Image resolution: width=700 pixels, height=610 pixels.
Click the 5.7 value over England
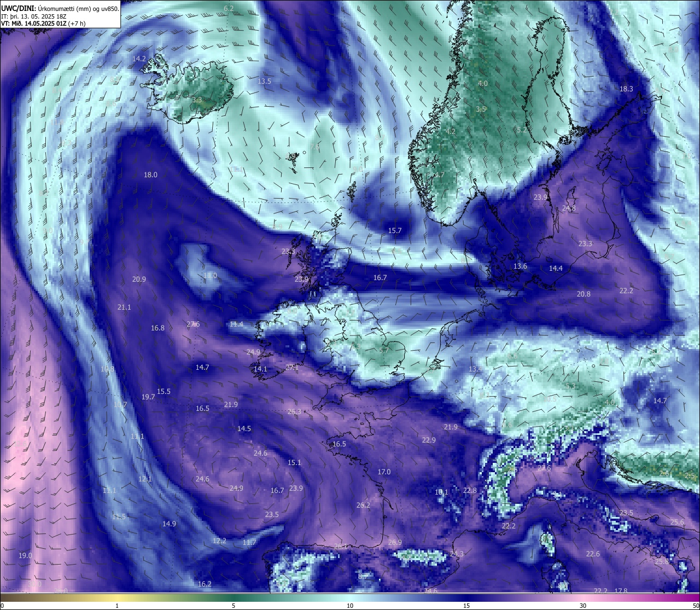click(x=383, y=351)
